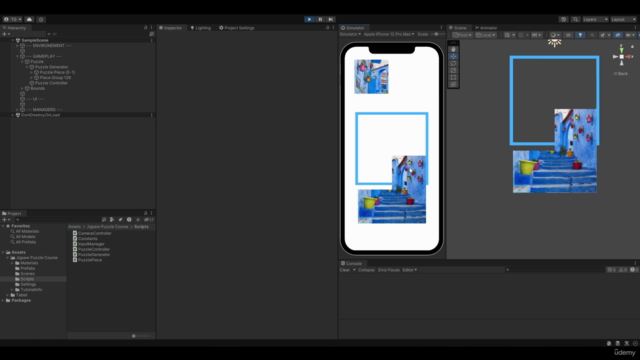This screenshot has height=360, width=640.
Task: Select the Rotate tool in Scene
Action: 453,63
